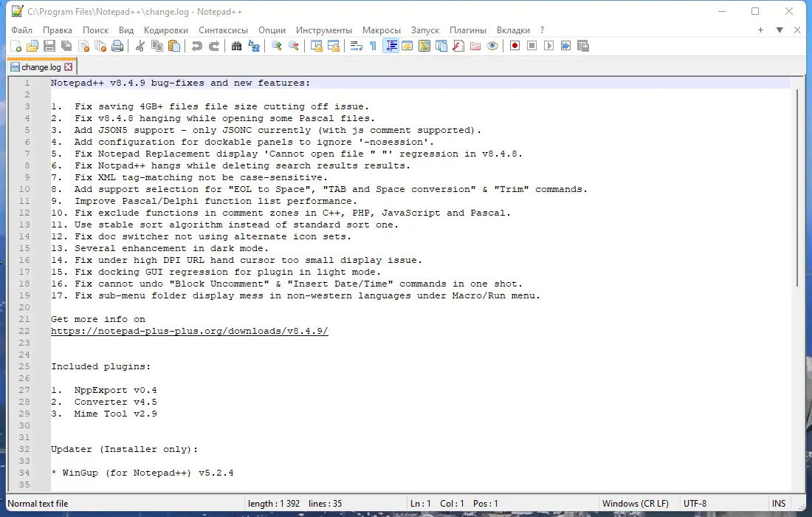Toggle the highlighted indent guide button
Viewport: 812px width, 517px height.
pyautogui.click(x=391, y=46)
